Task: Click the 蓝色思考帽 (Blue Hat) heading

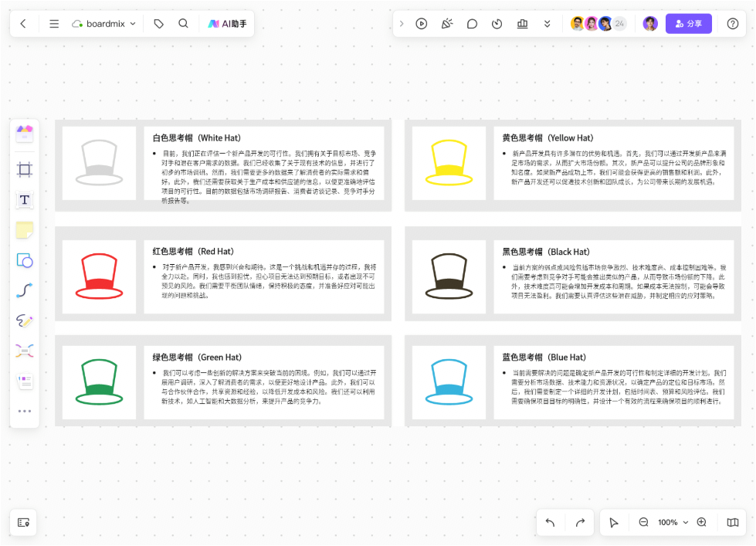Action: (544, 358)
